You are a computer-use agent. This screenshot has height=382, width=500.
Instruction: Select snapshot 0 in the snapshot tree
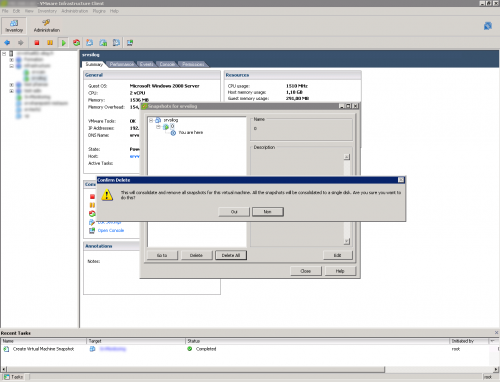point(172,126)
